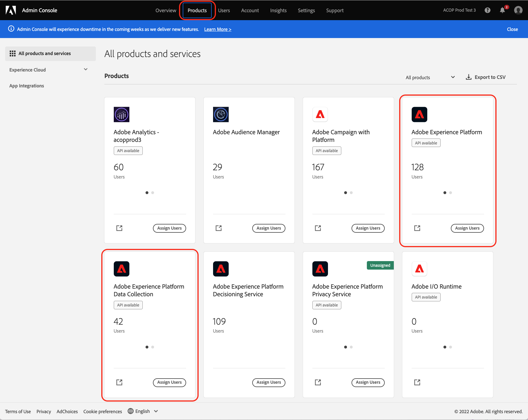Open external link icon on Privacy Service card
The width and height of the screenshot is (528, 420).
(318, 383)
